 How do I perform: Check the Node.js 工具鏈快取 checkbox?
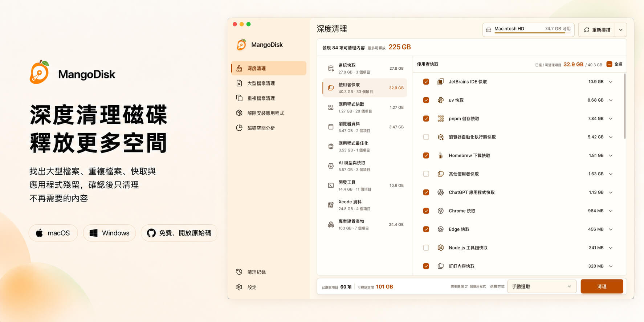[x=426, y=248]
